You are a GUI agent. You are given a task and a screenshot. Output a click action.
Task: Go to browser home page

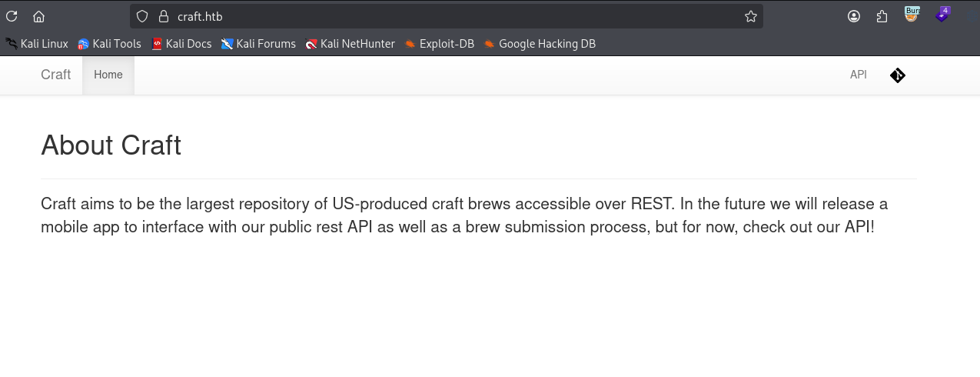(38, 16)
